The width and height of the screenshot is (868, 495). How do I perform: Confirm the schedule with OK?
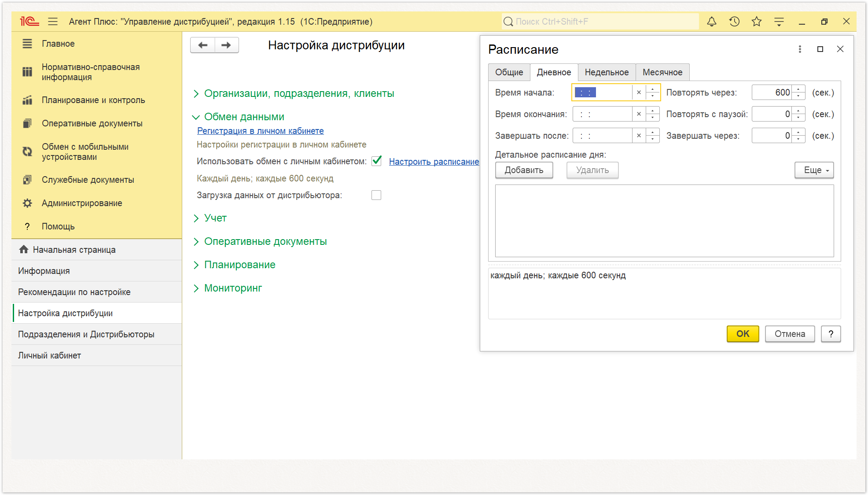pos(743,334)
